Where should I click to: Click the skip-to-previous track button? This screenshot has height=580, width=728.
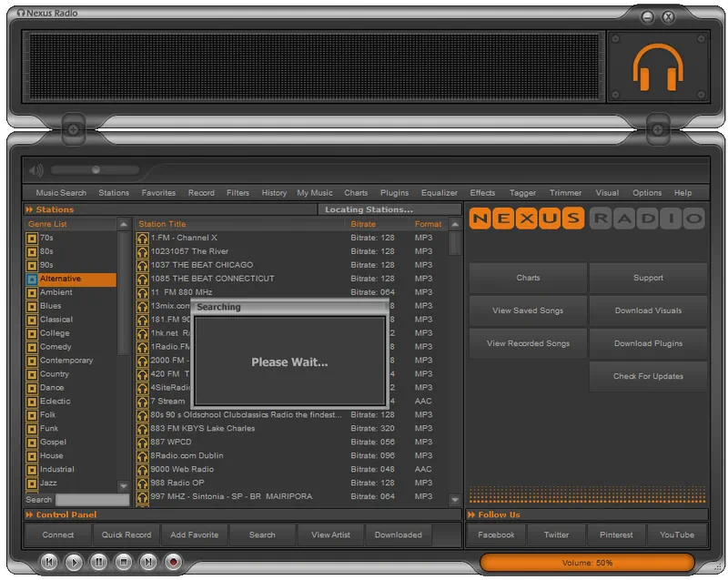pyautogui.click(x=49, y=562)
